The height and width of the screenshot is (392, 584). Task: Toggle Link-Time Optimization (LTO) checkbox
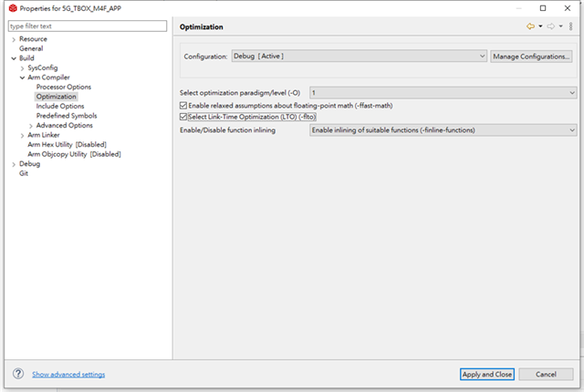(x=182, y=117)
